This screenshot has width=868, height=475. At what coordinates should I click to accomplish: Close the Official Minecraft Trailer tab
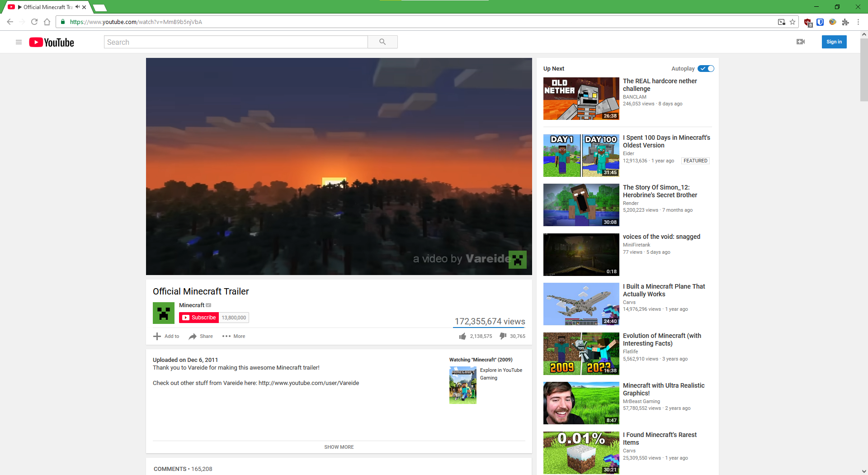click(84, 7)
